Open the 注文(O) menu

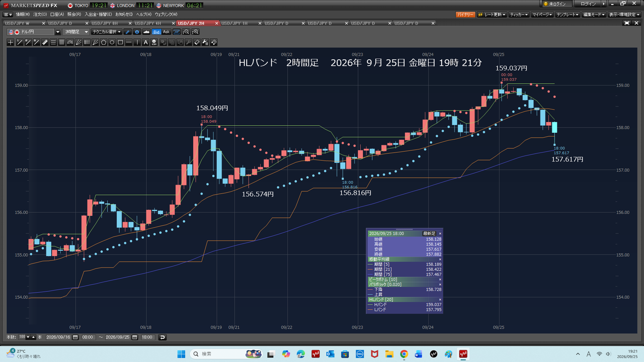(x=40, y=15)
